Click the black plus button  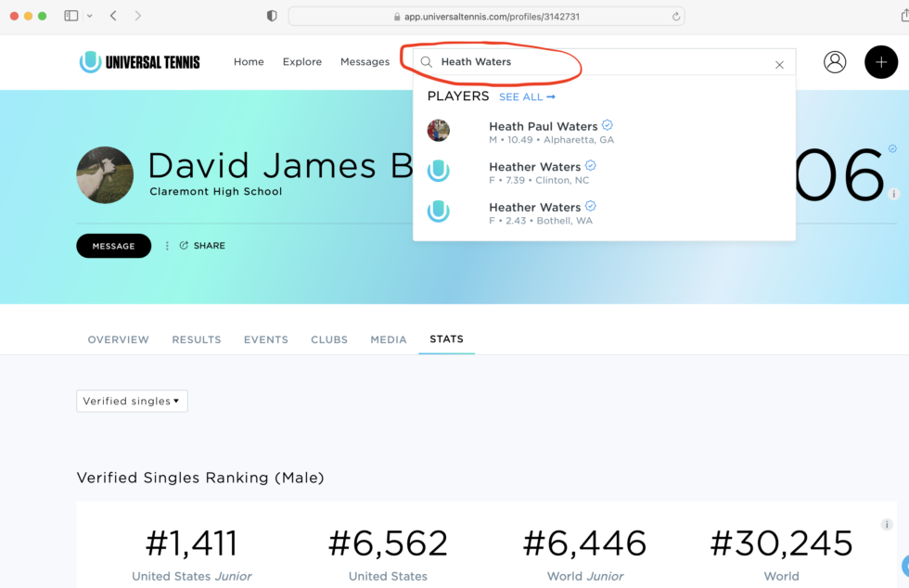click(880, 62)
